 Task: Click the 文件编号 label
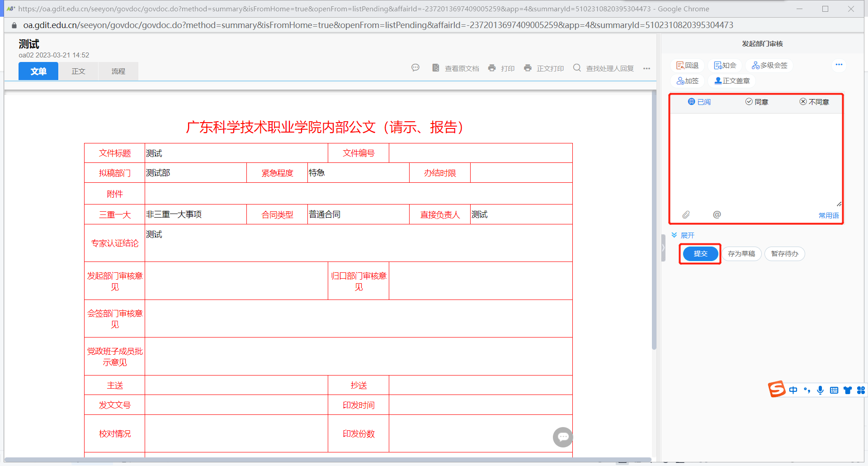(359, 153)
